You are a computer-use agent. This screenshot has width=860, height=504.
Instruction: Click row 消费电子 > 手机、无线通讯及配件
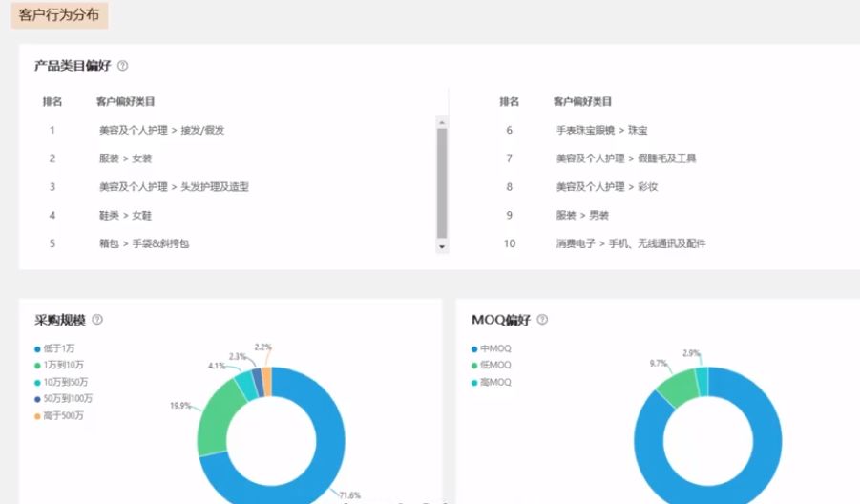click(x=631, y=243)
